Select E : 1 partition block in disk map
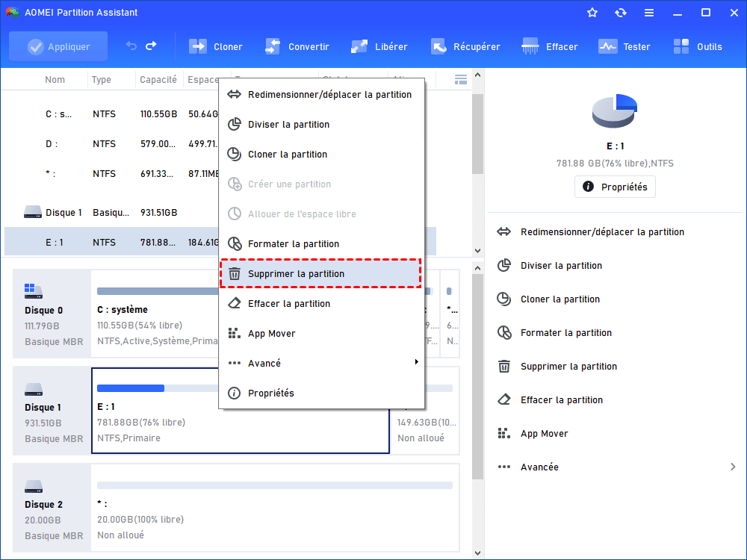Viewport: 747px width, 560px height. tap(240, 411)
